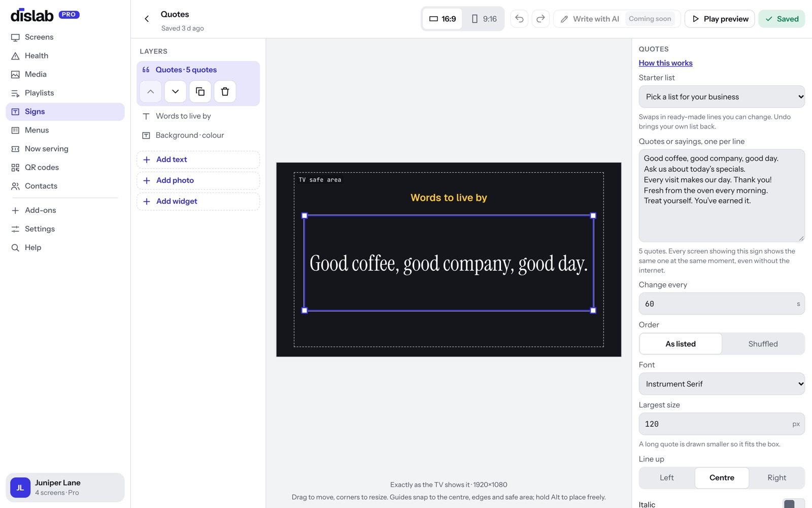Open Juniper Lane account menu
This screenshot has height=508, width=812.
[65, 488]
